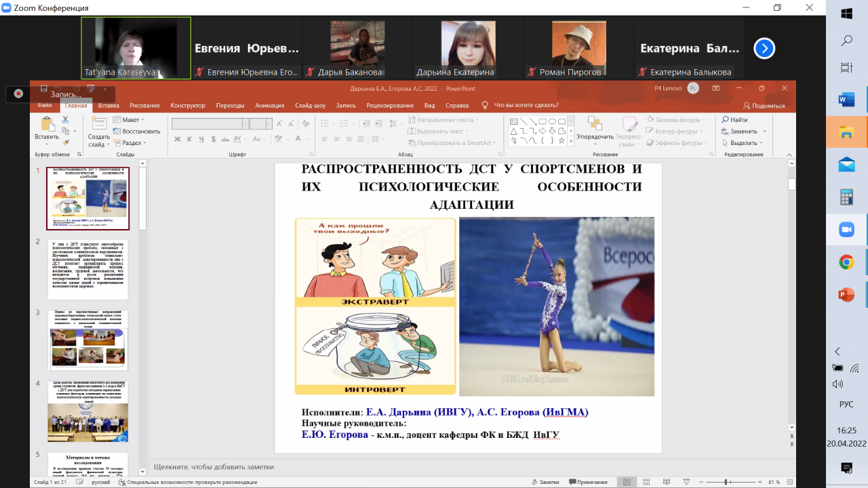Toggle Notes (Заметки) pane in status bar
The width and height of the screenshot is (868, 488).
545,482
